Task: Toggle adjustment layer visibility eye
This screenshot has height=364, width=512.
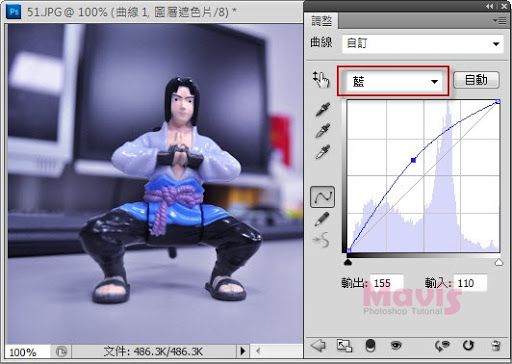Action: click(396, 345)
